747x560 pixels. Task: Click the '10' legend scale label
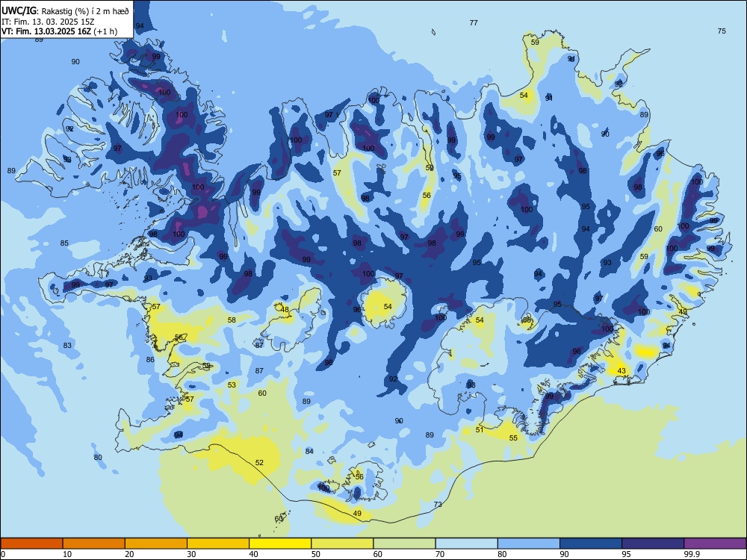coord(67,554)
